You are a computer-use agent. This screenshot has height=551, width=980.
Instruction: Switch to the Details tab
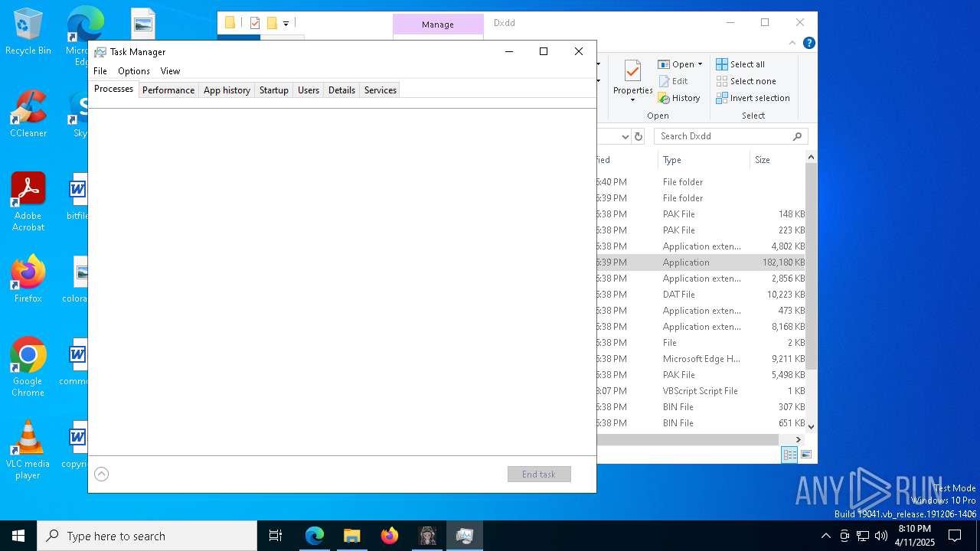[341, 90]
